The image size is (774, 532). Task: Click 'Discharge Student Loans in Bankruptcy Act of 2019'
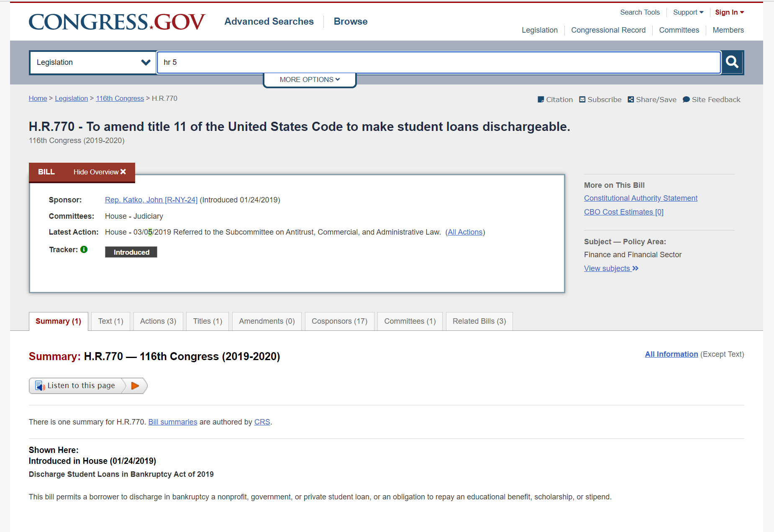click(121, 474)
